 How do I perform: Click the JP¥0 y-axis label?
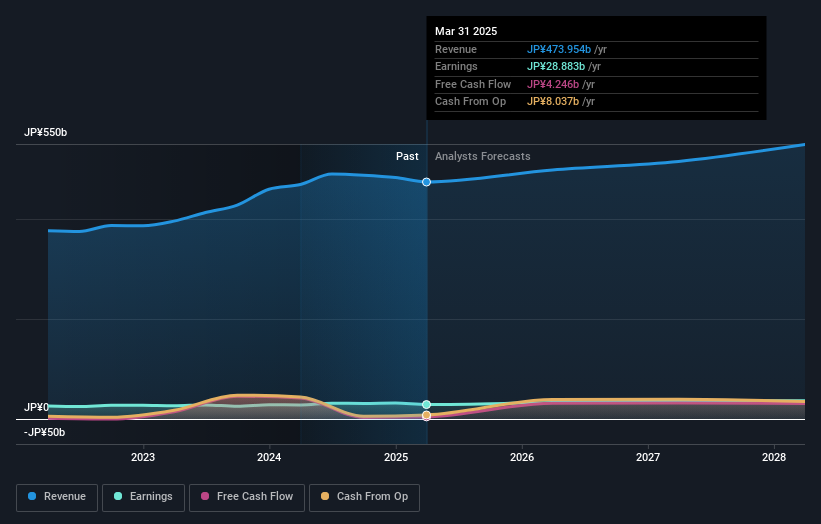click(37, 407)
